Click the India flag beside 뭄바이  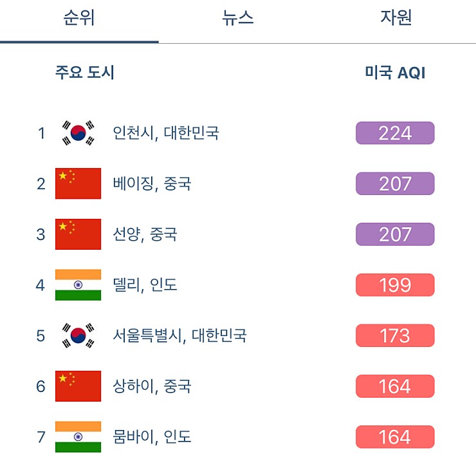tap(78, 437)
